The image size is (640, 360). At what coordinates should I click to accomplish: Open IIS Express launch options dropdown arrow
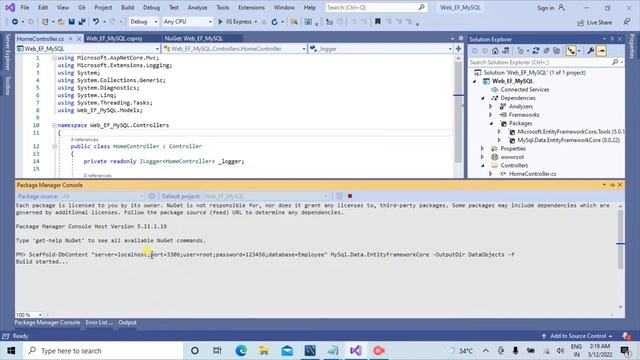[x=256, y=22]
